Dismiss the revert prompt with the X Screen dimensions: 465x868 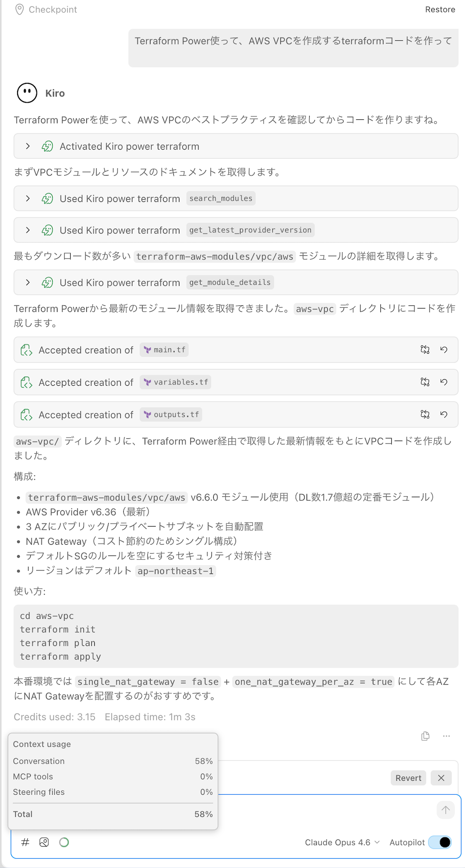click(x=441, y=778)
